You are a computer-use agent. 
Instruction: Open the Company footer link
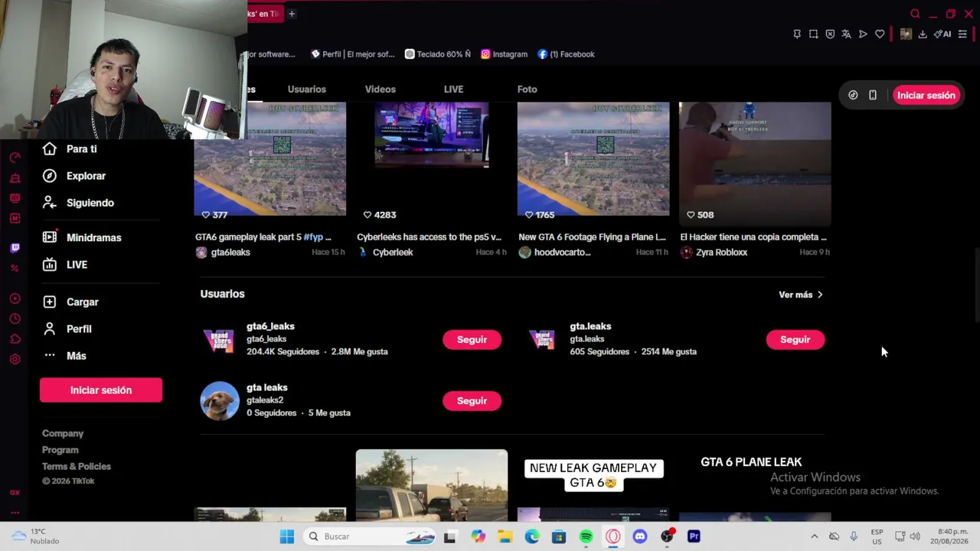(x=63, y=434)
